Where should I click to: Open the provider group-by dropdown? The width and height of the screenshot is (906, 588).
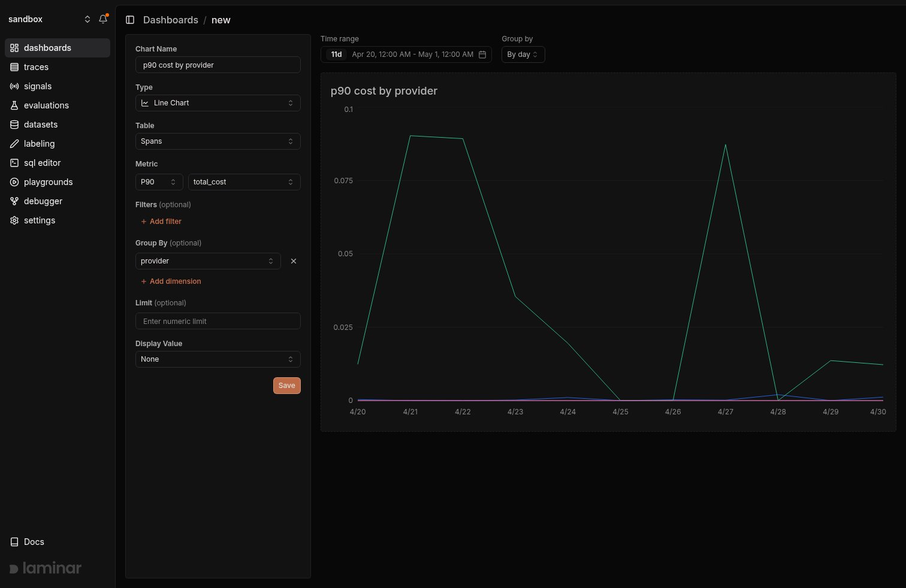(x=208, y=261)
